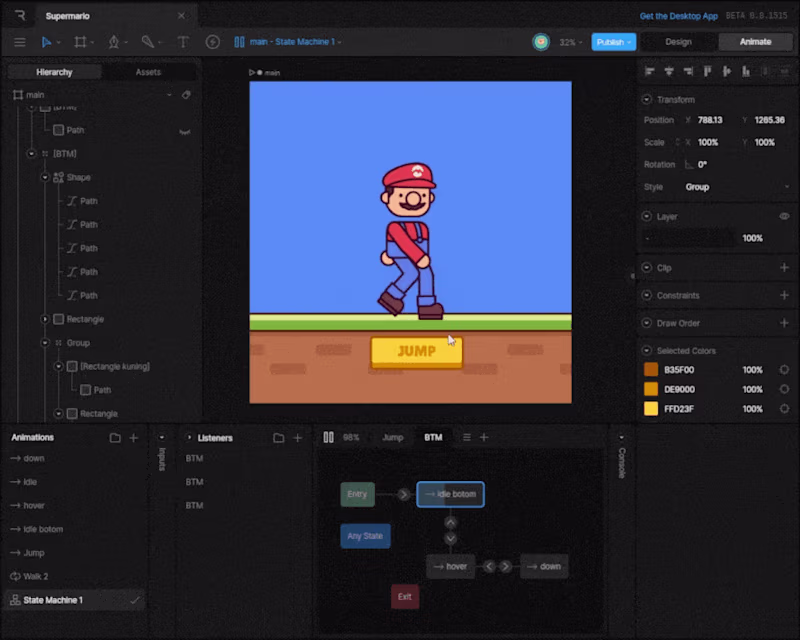The width and height of the screenshot is (800, 640).
Task: Open the hamburger menu in toolbar
Action: [x=19, y=42]
